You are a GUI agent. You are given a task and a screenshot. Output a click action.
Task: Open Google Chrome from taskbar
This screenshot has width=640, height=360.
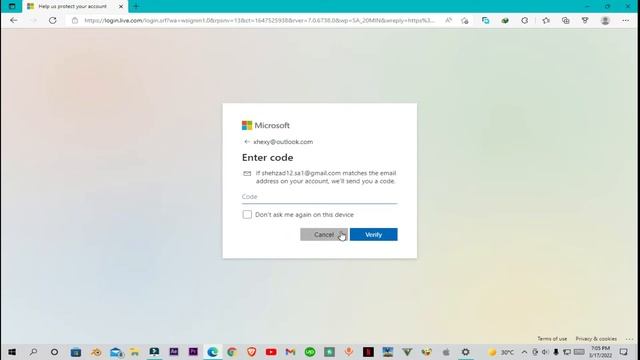(232, 352)
